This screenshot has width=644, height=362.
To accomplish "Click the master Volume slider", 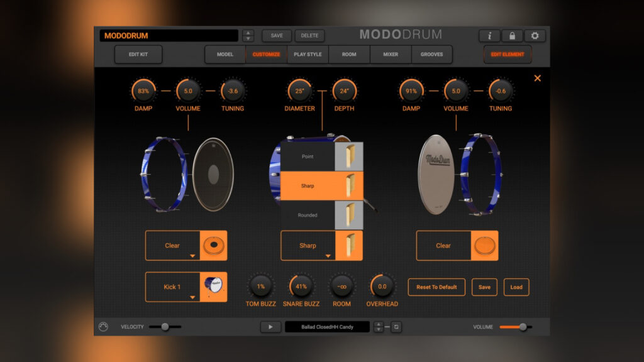I will tap(516, 327).
